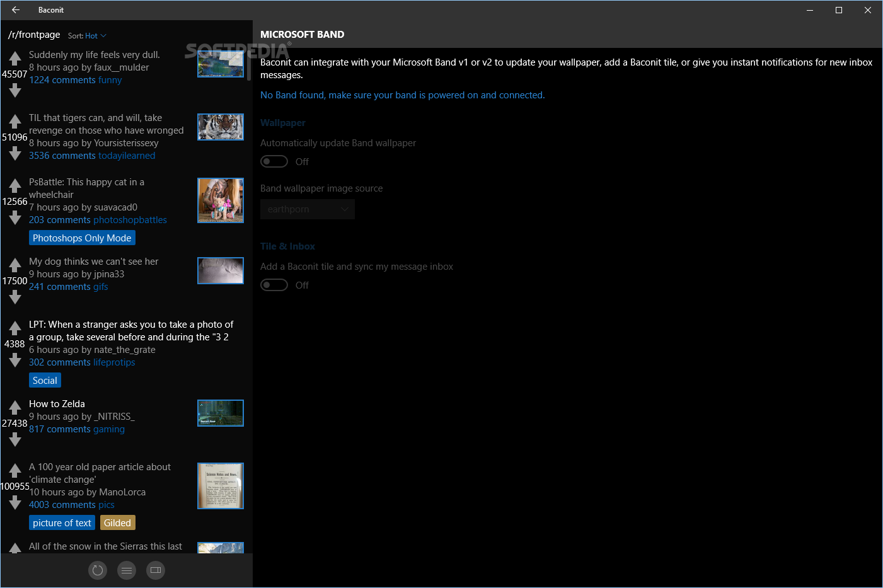Open 203 comments on PsBattle post
Screen dimensions: 883x588
(x=60, y=220)
